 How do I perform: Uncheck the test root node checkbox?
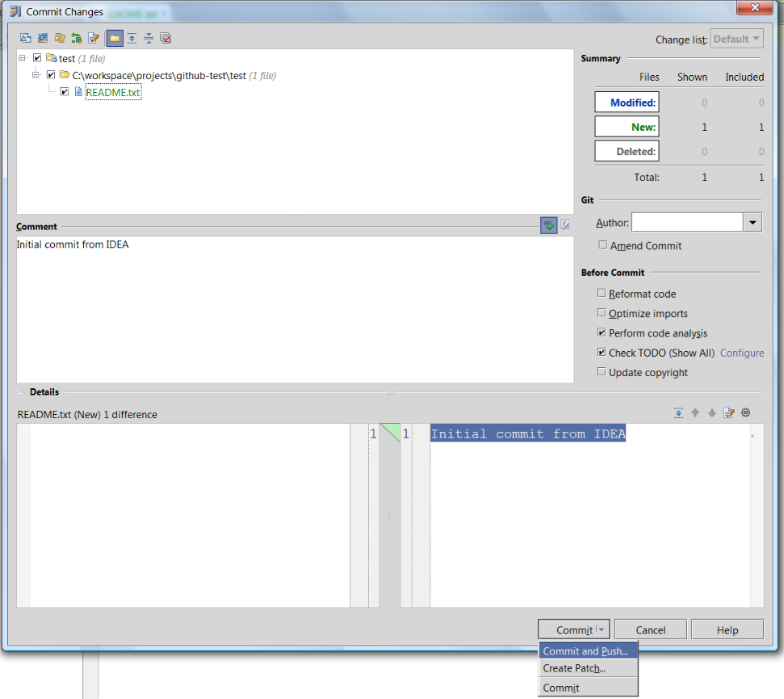[37, 58]
